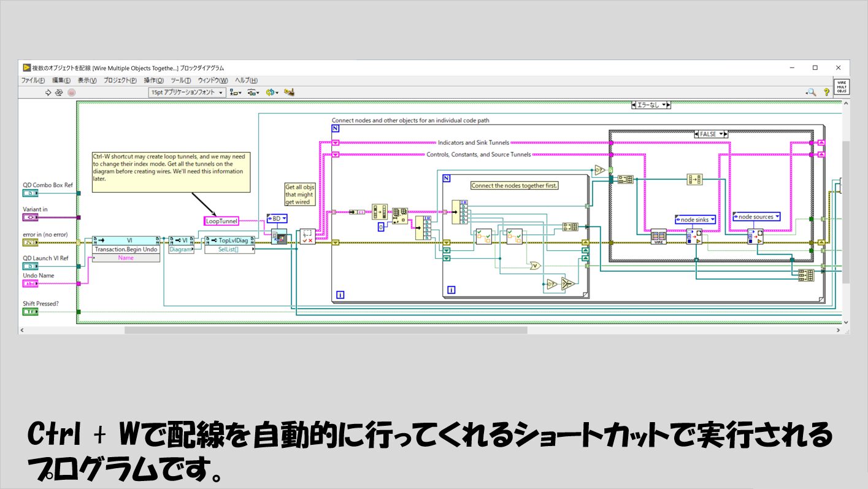The width and height of the screenshot is (868, 489).
Task: Open the search magnifier icon
Action: coord(811,93)
